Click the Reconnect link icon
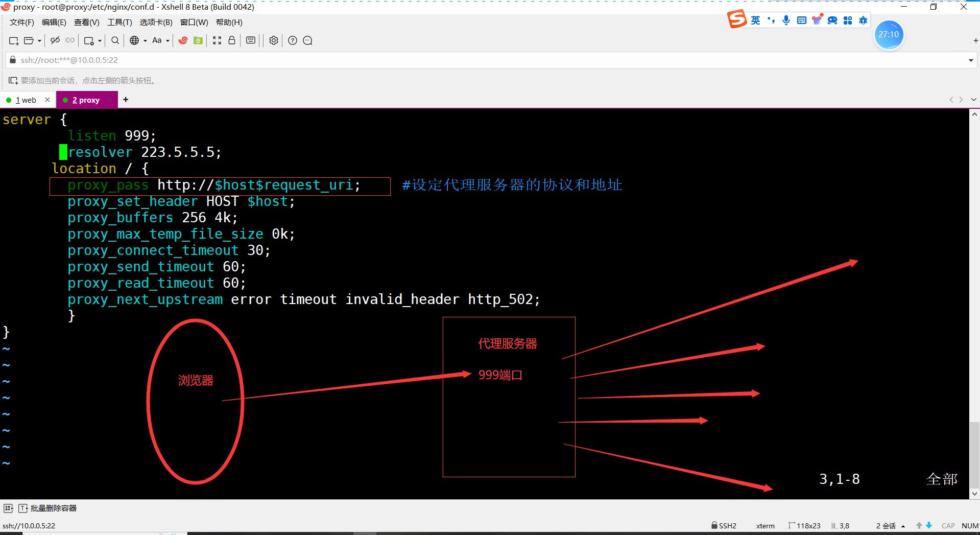The height and width of the screenshot is (535, 980). 70,40
